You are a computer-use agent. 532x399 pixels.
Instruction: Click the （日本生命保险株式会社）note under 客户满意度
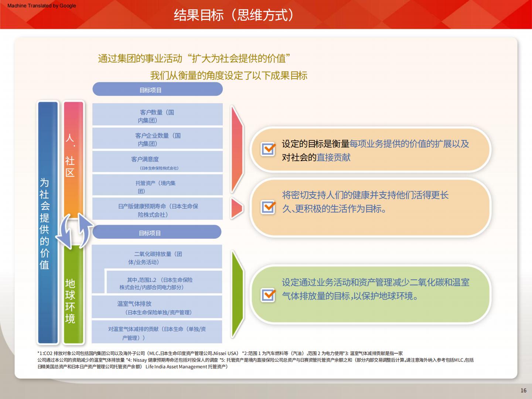(159, 168)
